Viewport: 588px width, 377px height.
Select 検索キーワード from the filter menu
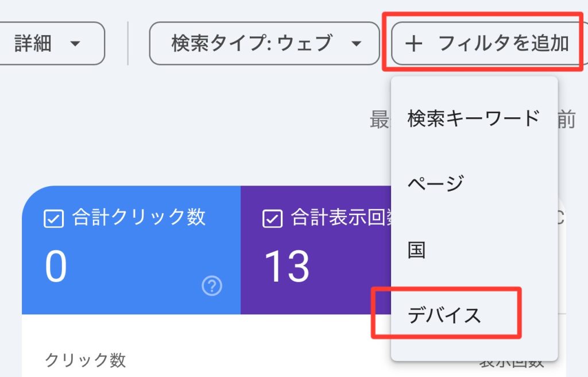pyautogui.click(x=474, y=118)
